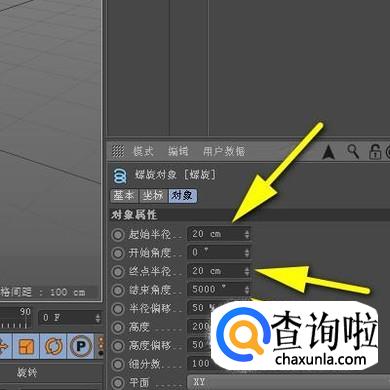
Task: Switch to the 坐标 tab
Action: pyautogui.click(x=153, y=195)
